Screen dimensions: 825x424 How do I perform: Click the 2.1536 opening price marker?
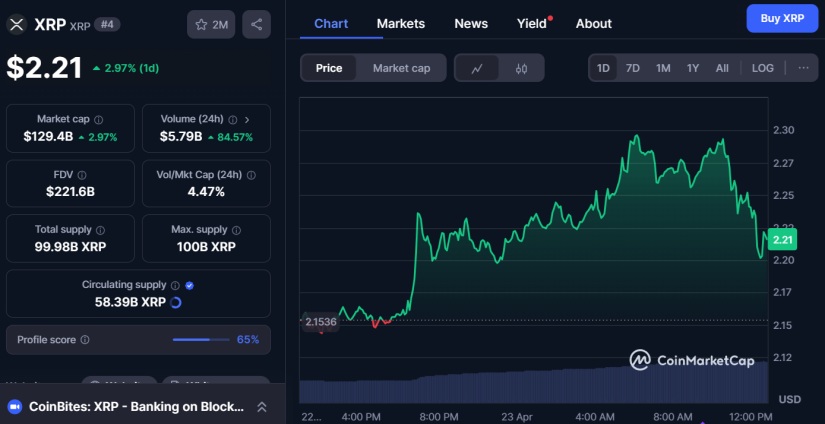pos(319,321)
